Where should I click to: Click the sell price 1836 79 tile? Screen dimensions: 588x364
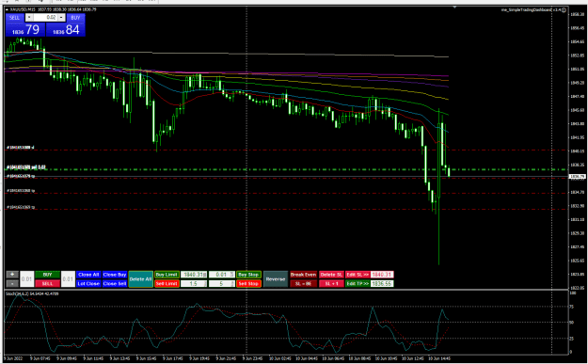pyautogui.click(x=25, y=29)
